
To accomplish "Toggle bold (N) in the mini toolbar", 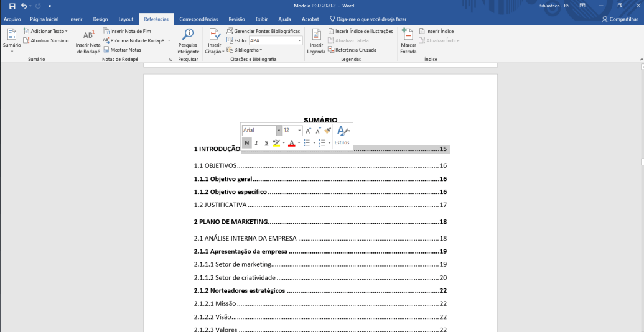I will 247,143.
